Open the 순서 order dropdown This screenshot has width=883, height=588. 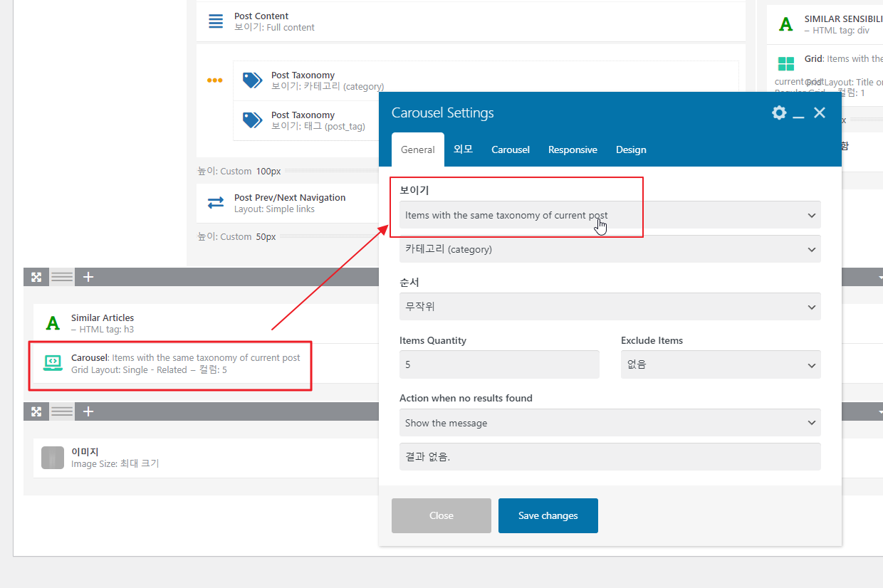tap(610, 307)
